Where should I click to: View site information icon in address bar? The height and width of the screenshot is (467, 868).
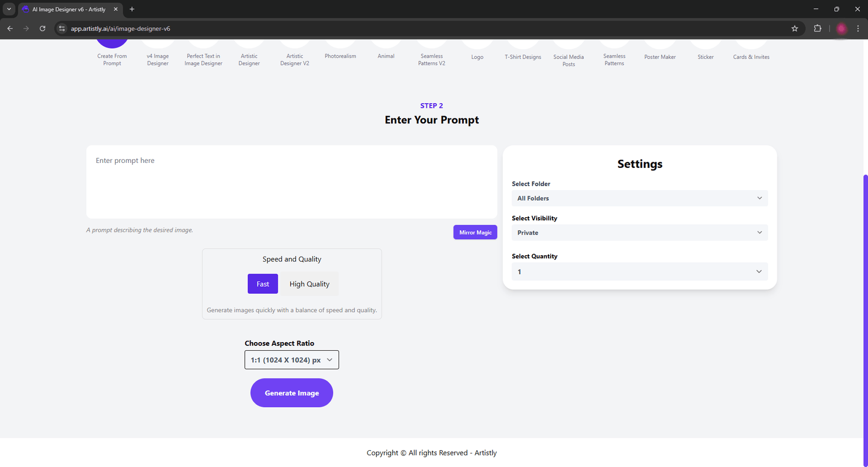click(62, 29)
